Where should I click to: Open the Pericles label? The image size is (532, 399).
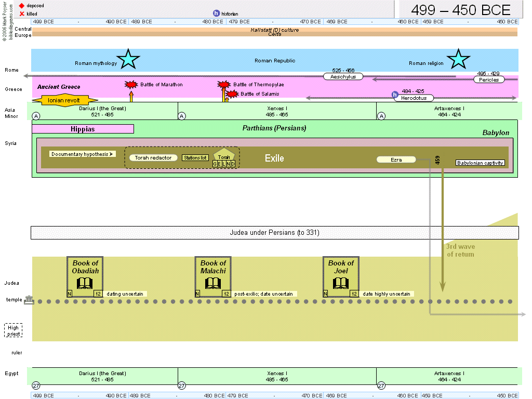coord(489,79)
